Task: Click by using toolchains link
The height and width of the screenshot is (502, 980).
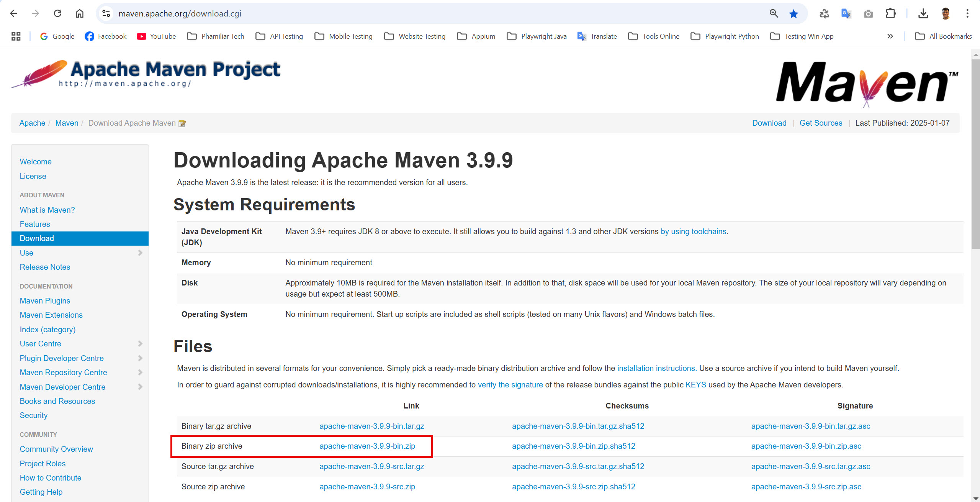Action: pos(694,231)
